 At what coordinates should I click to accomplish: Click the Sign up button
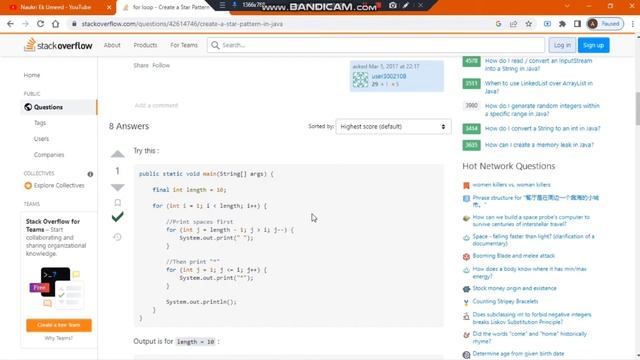tap(593, 45)
